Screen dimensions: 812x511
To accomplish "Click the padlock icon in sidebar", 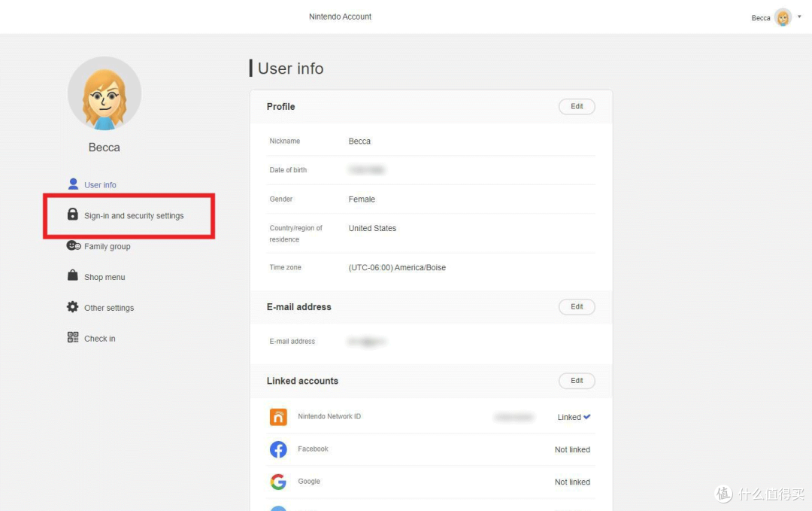I will [72, 214].
